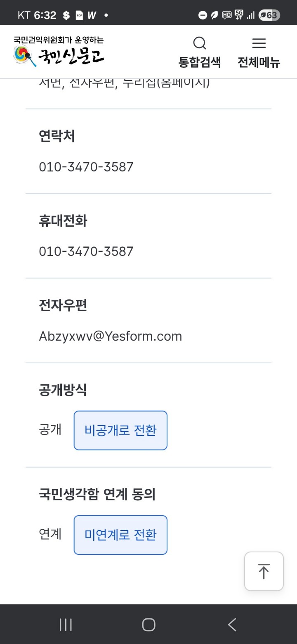
Task: Tap the 5G network status icon
Action: (239, 15)
